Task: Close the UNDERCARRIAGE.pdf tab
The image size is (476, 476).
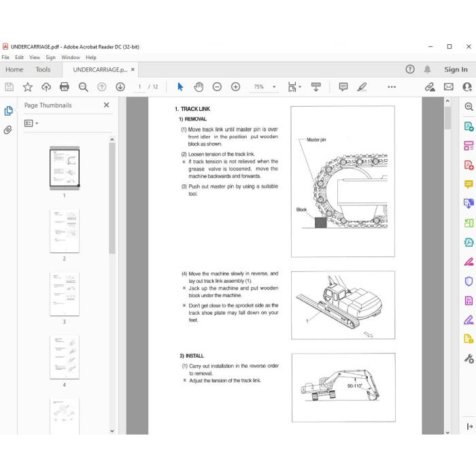Action: point(133,69)
